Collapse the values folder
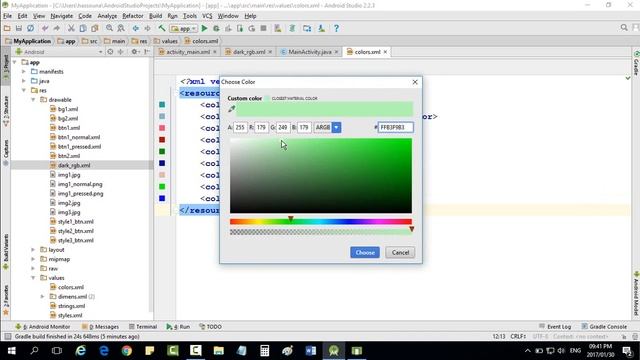The image size is (640, 360). pos(33,278)
